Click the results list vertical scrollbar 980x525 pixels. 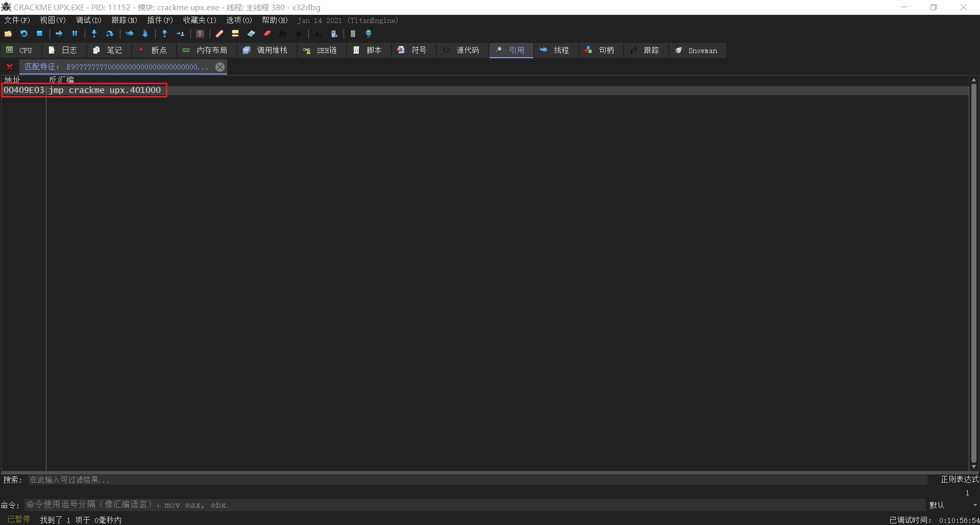974,273
